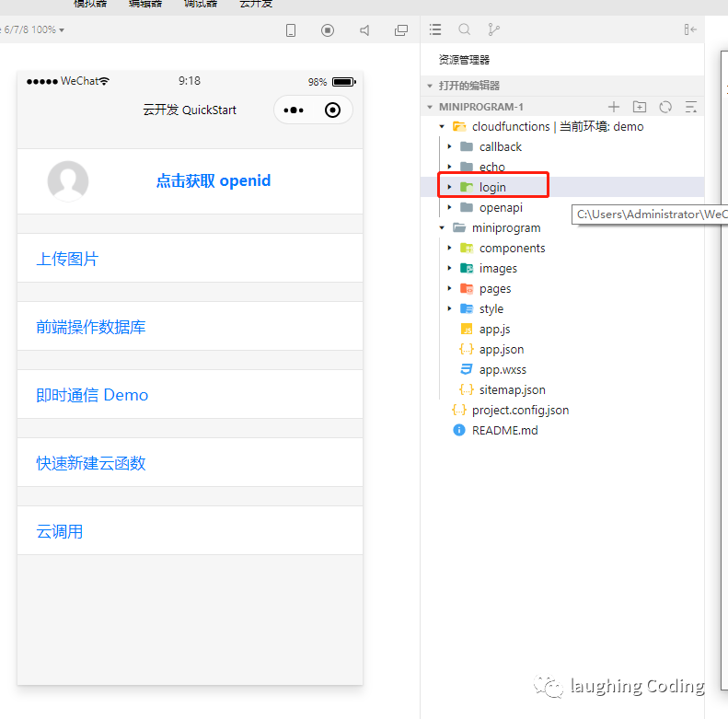Expand the openapi folder arrow
This screenshot has height=719, width=728.
449,207
